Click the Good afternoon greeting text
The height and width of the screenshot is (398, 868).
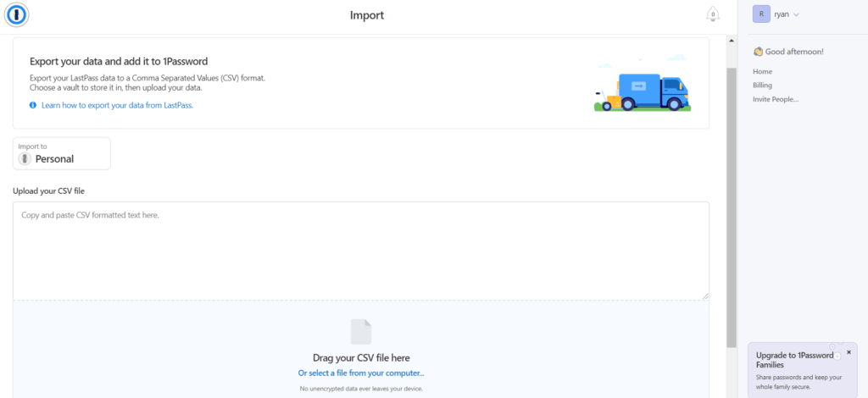click(794, 52)
